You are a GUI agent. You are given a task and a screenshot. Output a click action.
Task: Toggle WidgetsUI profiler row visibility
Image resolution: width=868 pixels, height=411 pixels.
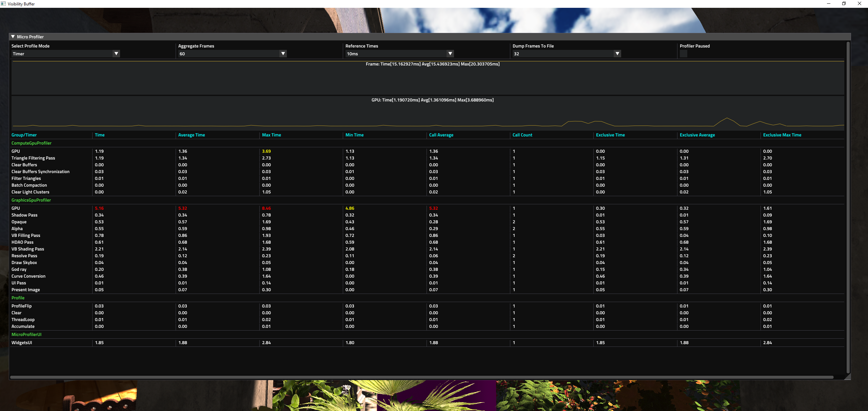coord(22,342)
